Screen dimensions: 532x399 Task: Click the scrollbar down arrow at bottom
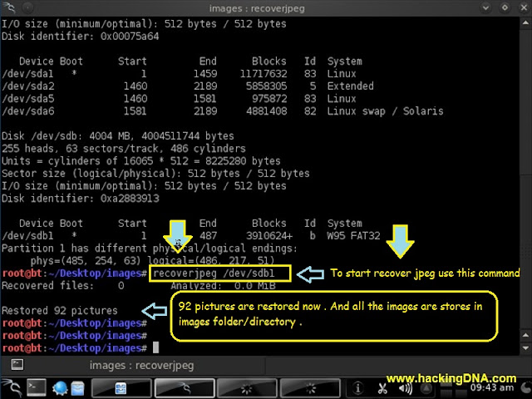pos(525,348)
